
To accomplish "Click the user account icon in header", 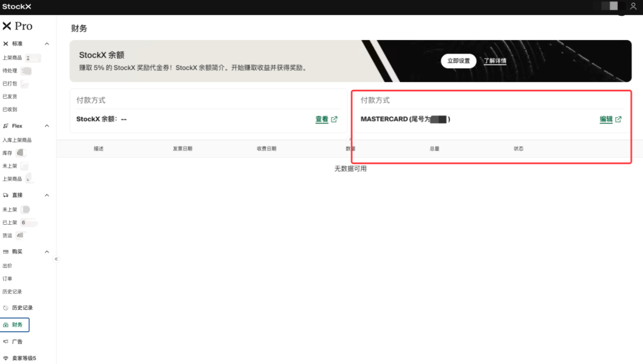I will pyautogui.click(x=633, y=6).
